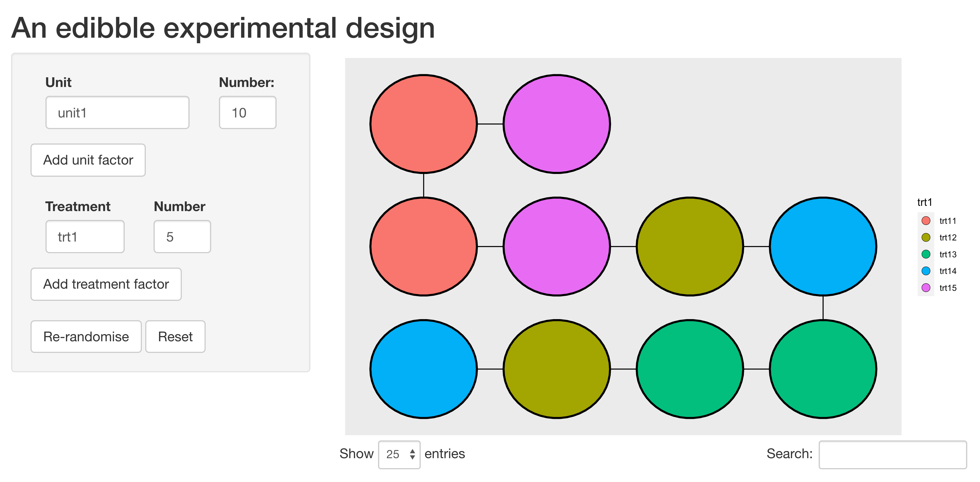This screenshot has height=482, width=980.
Task: Click the trt13 green legend swatch
Action: 926,254
